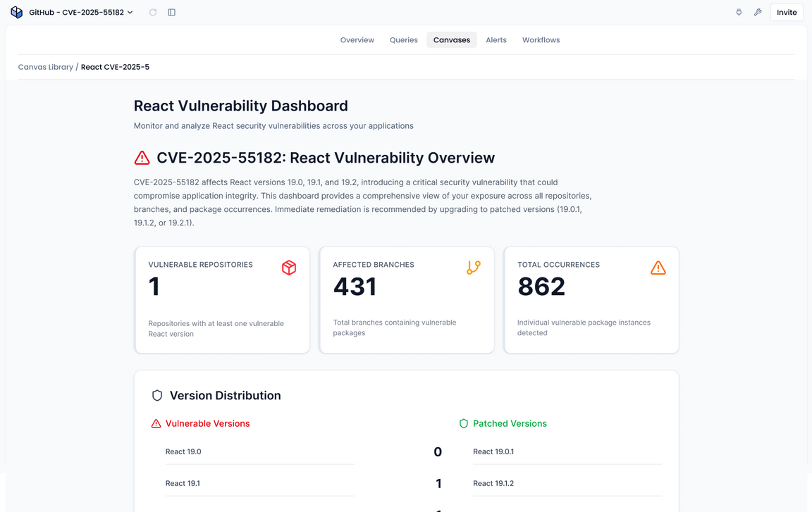Click the warning triangle on Total Occurrences card

pyautogui.click(x=658, y=268)
